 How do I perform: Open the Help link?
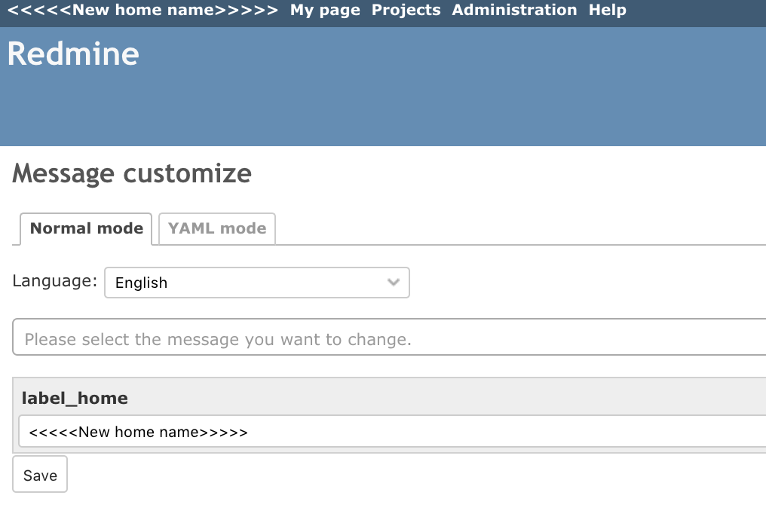(607, 10)
